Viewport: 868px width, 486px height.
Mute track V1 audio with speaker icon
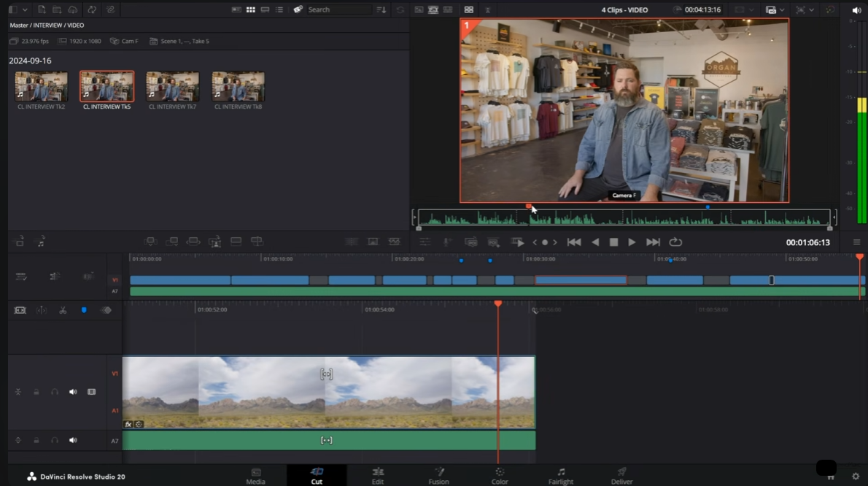click(x=73, y=392)
